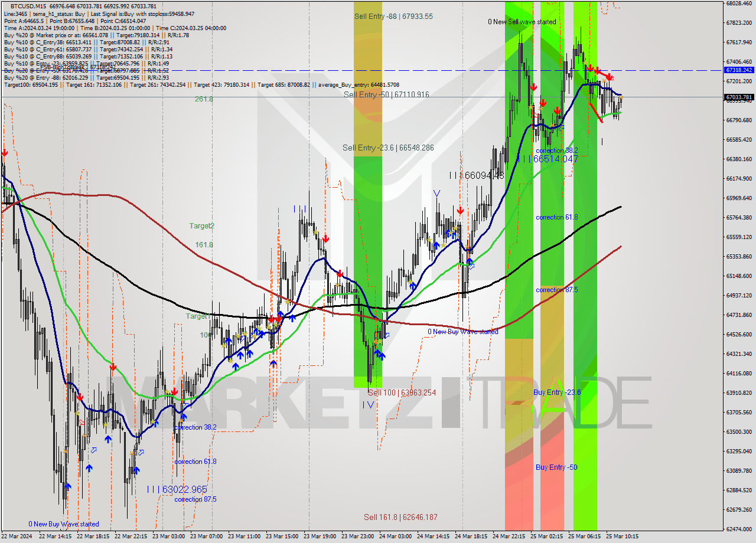Click the 65969.640 price axis label
The width and height of the screenshot is (756, 543).
(x=739, y=198)
